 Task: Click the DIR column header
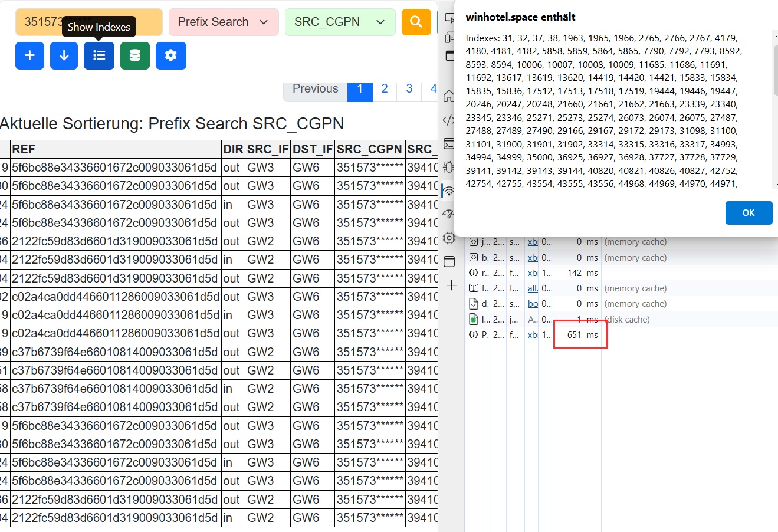pos(233,149)
